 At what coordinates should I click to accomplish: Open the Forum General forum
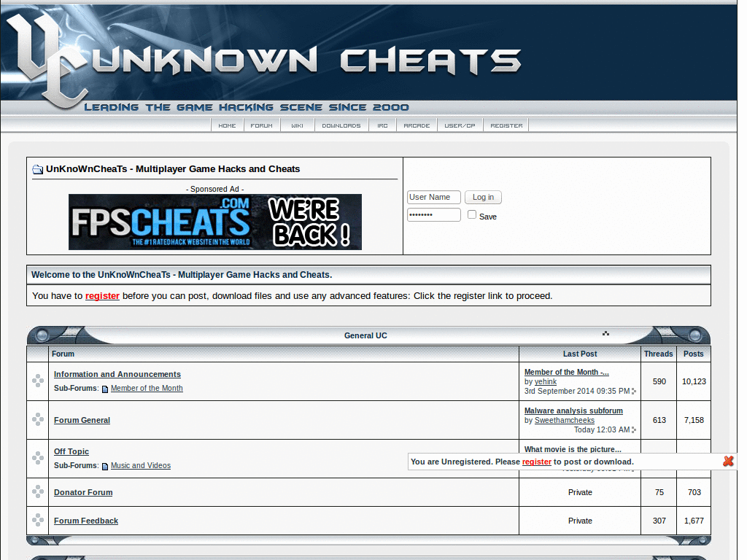coord(82,420)
